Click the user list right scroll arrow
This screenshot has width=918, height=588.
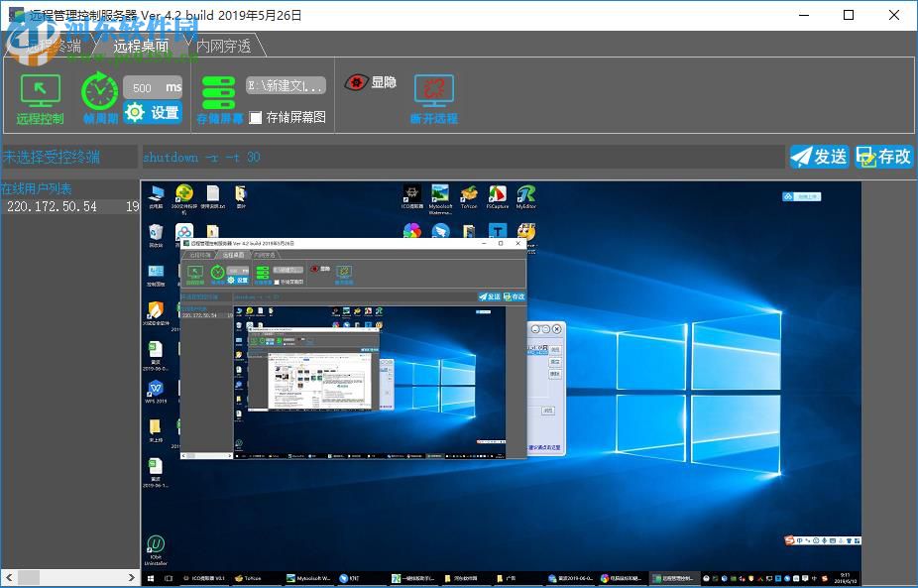[x=133, y=577]
